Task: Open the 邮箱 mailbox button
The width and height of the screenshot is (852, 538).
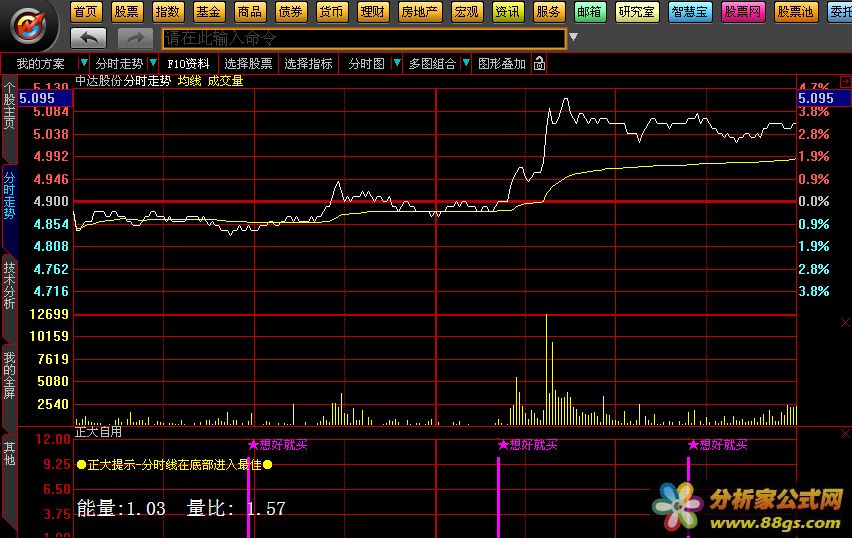Action: pos(590,12)
